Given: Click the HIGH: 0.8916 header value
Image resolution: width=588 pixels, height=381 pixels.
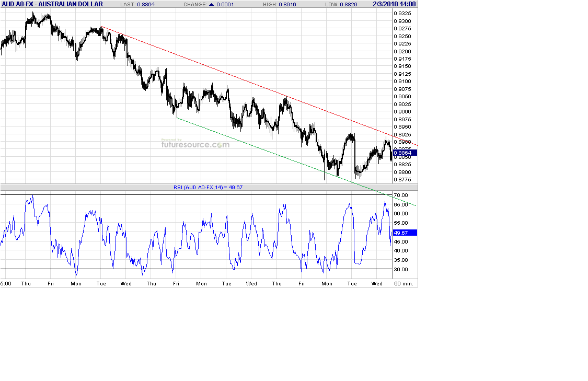Looking at the screenshot, I should coord(280,5).
